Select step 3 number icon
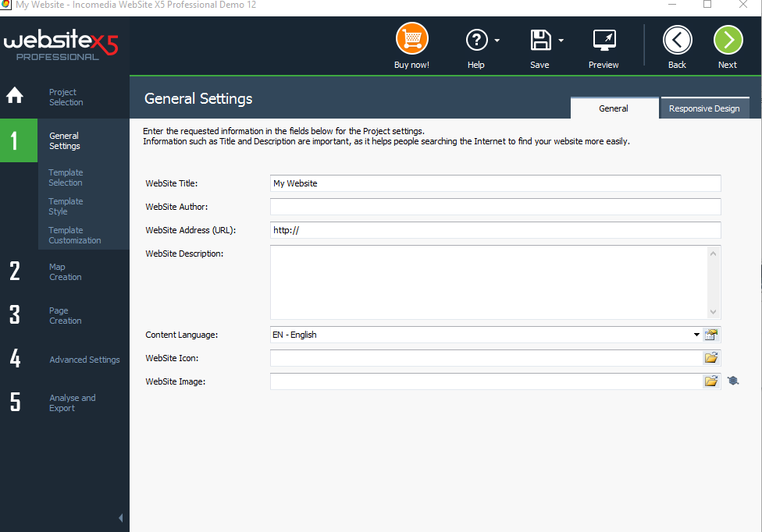 tap(15, 314)
